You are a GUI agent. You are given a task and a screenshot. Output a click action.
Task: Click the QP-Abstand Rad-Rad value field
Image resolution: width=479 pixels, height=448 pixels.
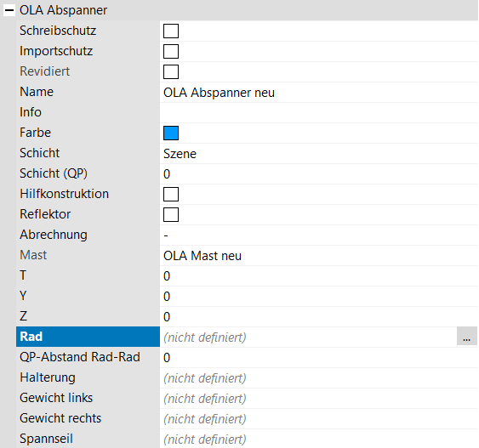click(319, 357)
